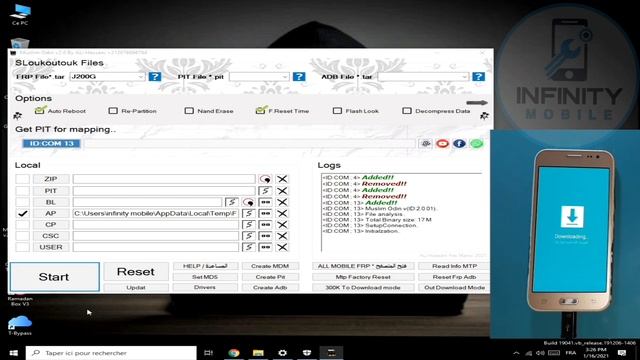640x360 pixels.
Task: Click Read Info MTP button
Action: (x=454, y=266)
